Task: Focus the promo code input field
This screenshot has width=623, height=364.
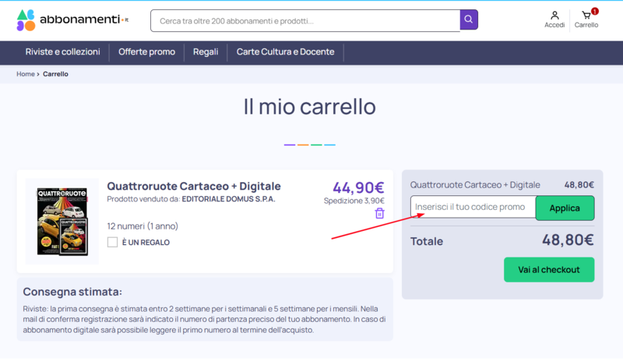Action: point(473,207)
